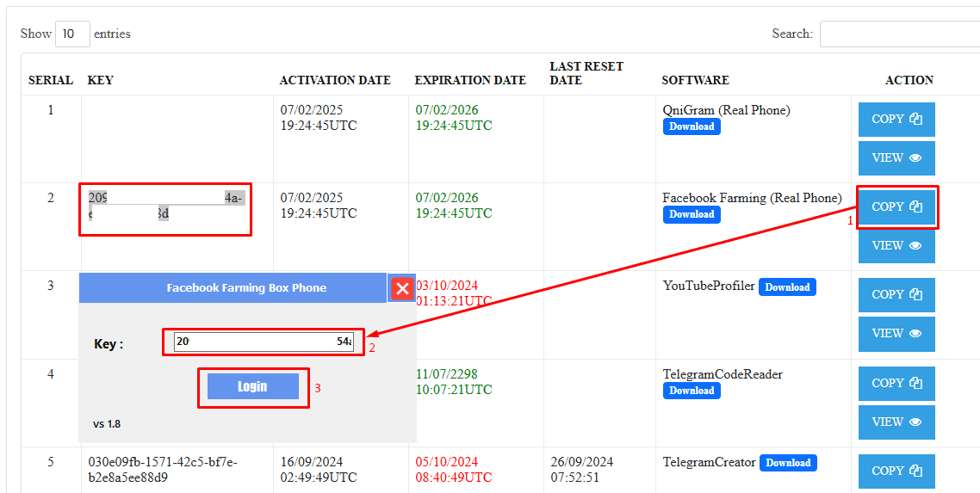This screenshot has height=493, width=980.
Task: Select key text 030e09fb-1571-42c5-bf7e-b2e8a5ee88d9
Action: point(163,470)
